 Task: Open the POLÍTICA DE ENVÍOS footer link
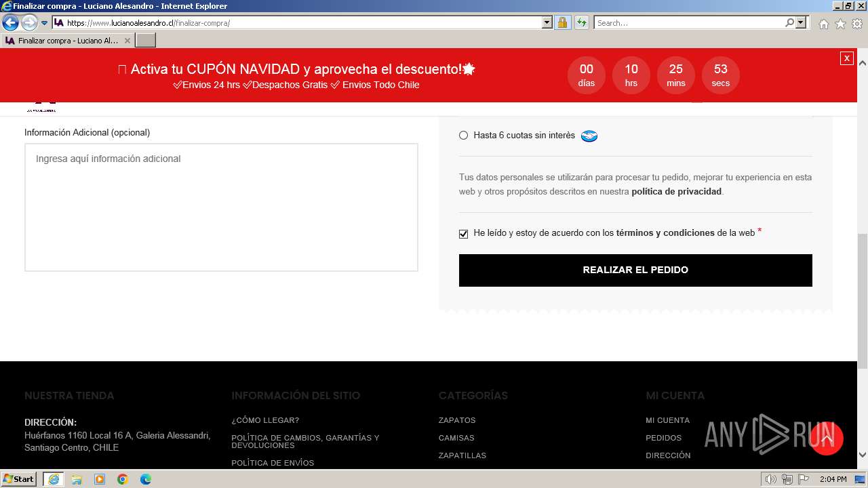[x=273, y=463]
